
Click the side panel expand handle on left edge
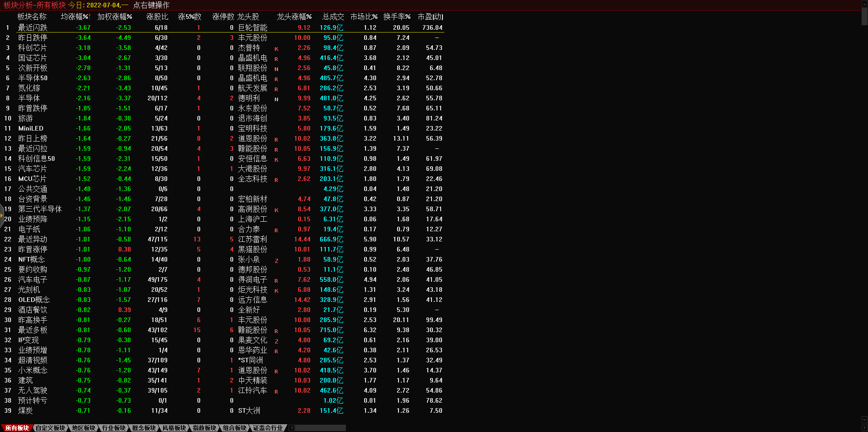click(2, 215)
